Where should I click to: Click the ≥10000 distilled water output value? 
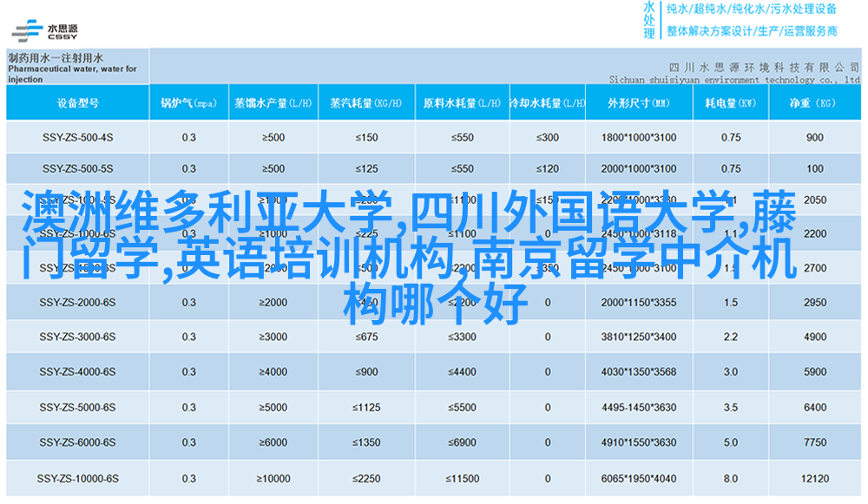point(273,479)
